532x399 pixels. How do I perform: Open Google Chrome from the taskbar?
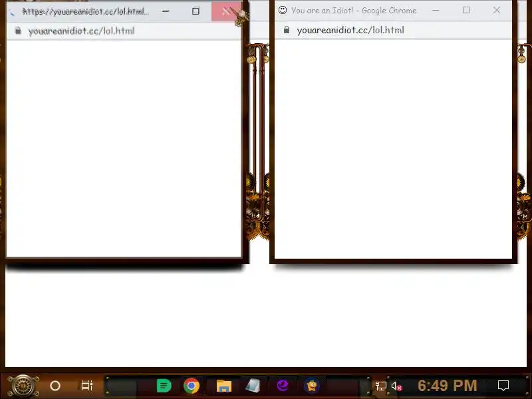(x=192, y=386)
